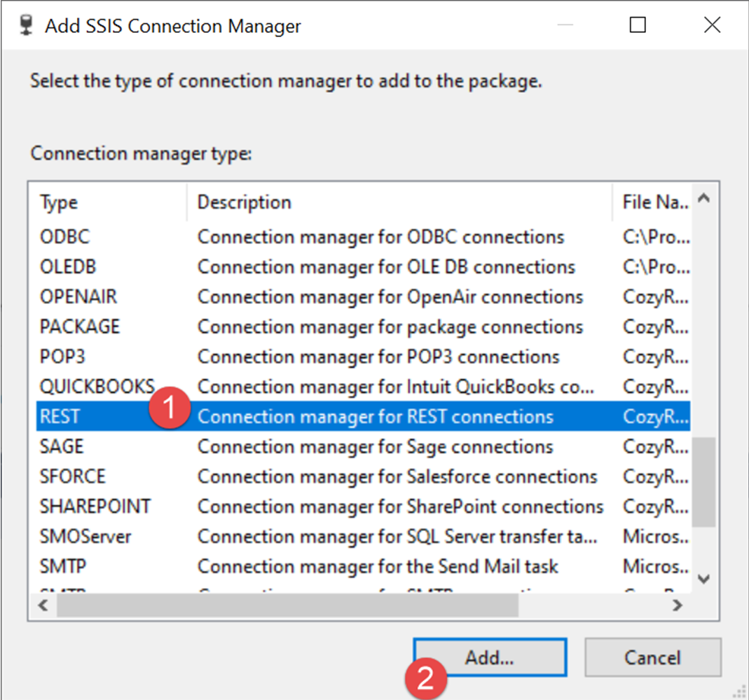Select the POP3 connection row
Image resolution: width=749 pixels, height=700 pixels.
point(62,357)
